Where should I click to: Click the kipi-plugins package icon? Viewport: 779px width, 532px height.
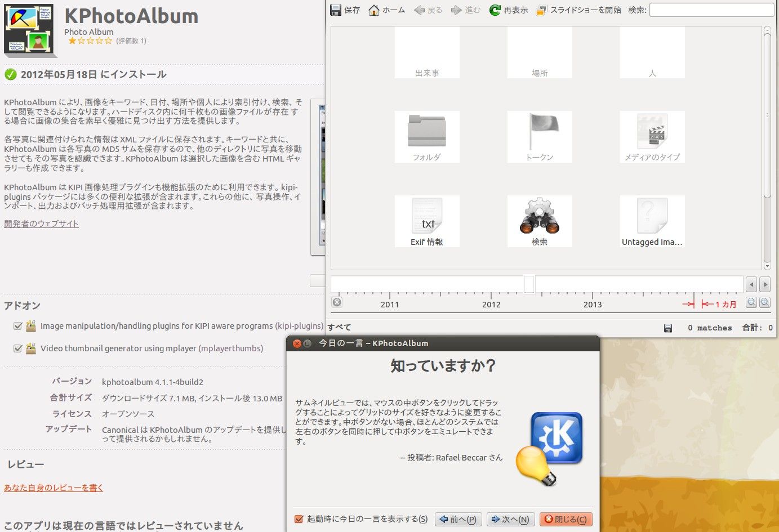click(31, 326)
